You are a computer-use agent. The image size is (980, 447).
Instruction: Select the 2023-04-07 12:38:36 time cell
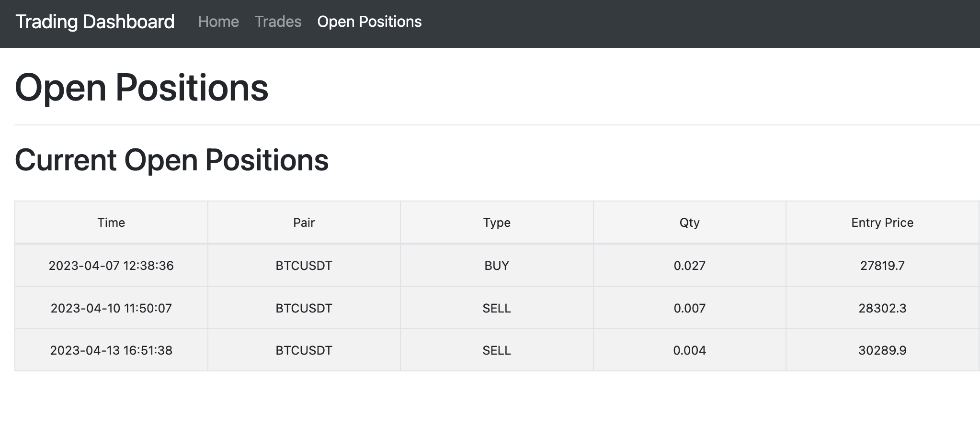tap(111, 266)
